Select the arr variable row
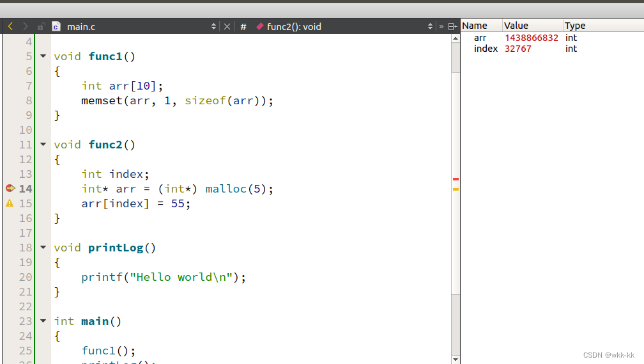Viewport: 644px width, 364px height. tap(553, 38)
